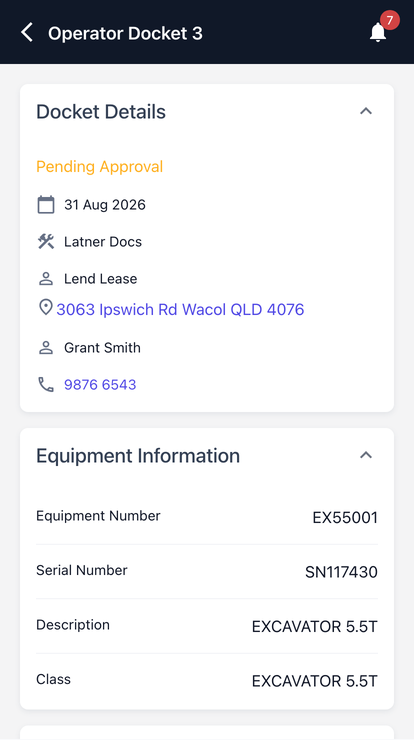Tap the Operator Docket 3 title

pyautogui.click(x=125, y=34)
